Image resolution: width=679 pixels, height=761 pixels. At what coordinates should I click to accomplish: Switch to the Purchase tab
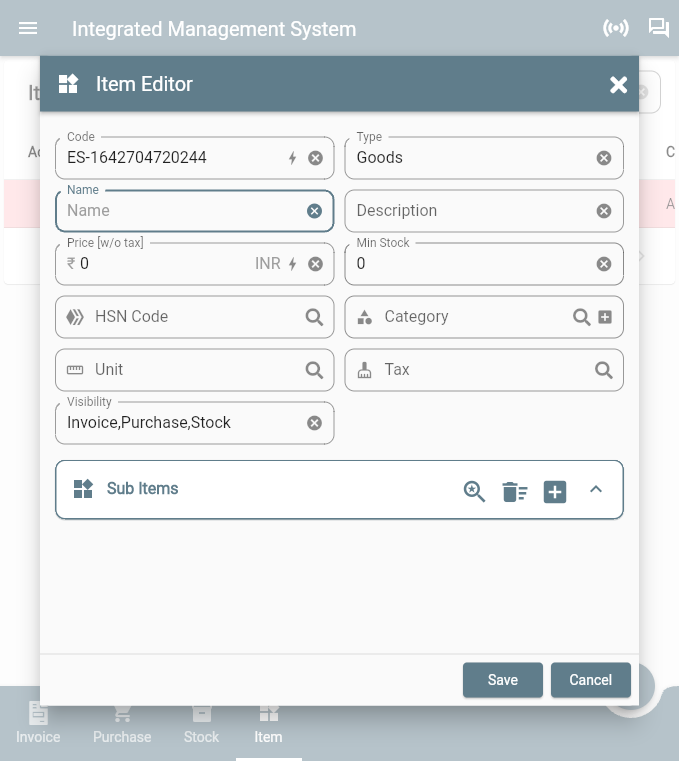[122, 725]
